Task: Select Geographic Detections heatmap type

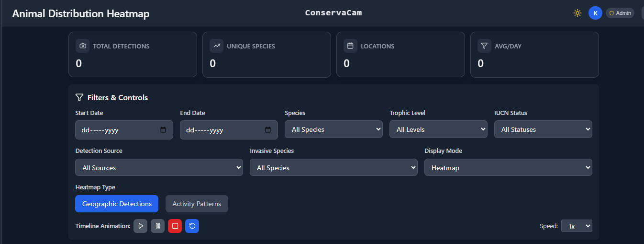Action: click(x=117, y=204)
